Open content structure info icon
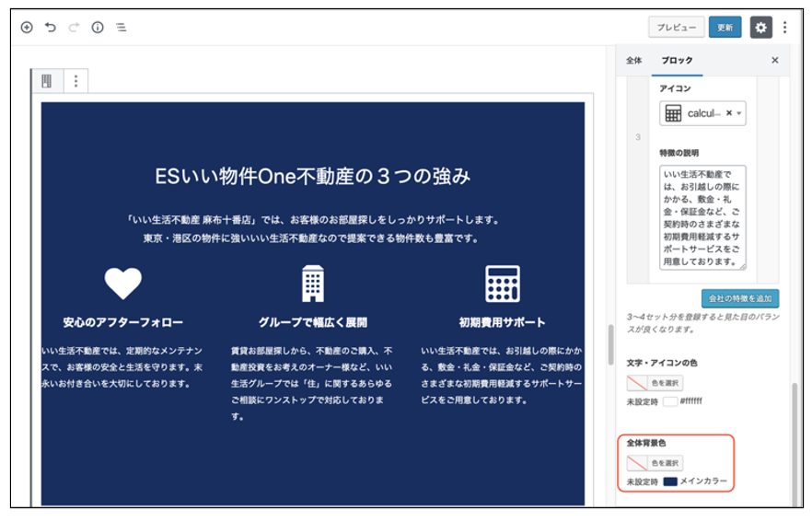Viewport: 812px width, 522px height. coord(98,28)
